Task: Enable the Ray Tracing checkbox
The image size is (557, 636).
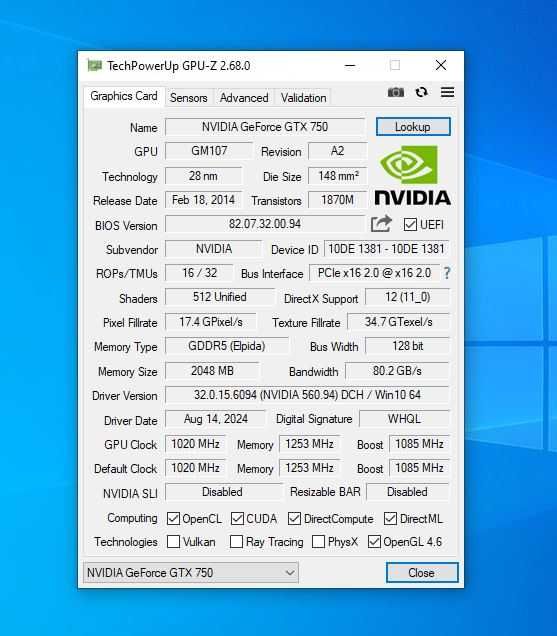Action: [236, 541]
